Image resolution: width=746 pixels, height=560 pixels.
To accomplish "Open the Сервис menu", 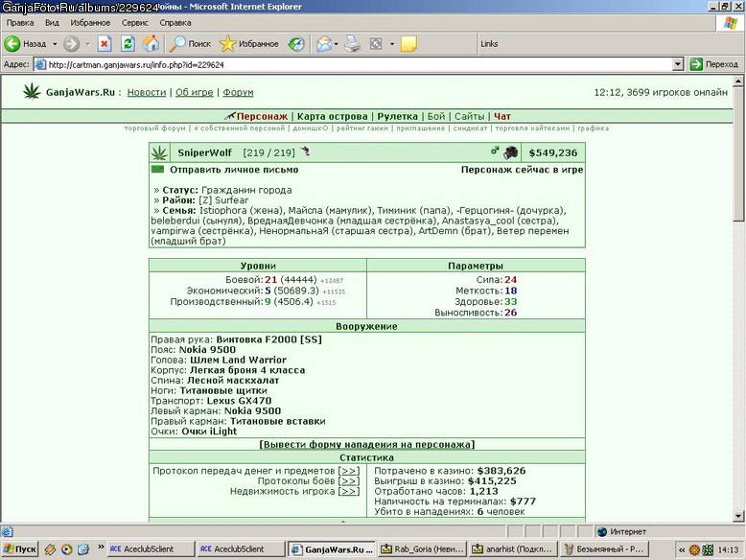I will 134,23.
